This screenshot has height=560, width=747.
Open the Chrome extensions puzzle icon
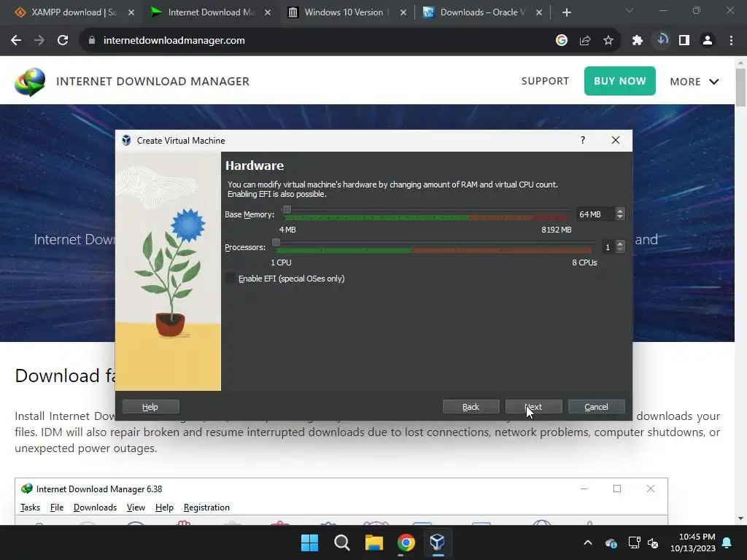(x=638, y=41)
